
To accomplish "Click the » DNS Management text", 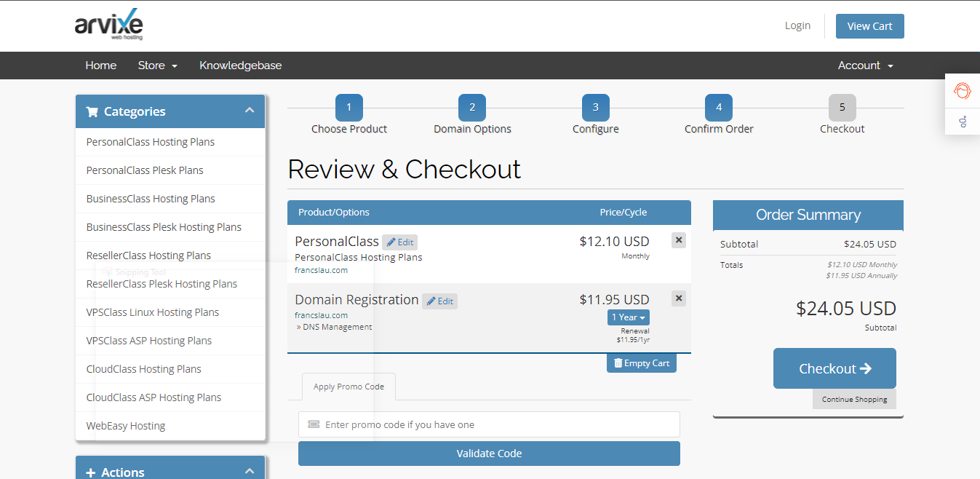I will coord(334,327).
